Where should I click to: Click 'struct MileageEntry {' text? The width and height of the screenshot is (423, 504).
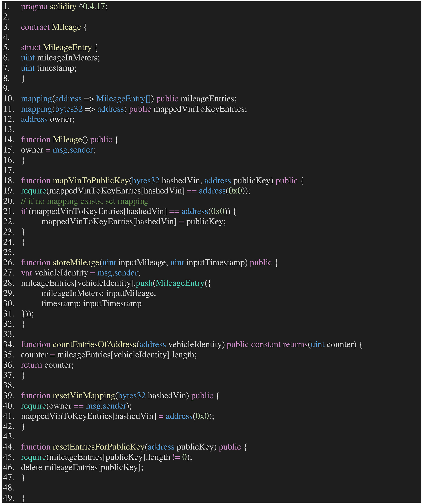coord(59,48)
